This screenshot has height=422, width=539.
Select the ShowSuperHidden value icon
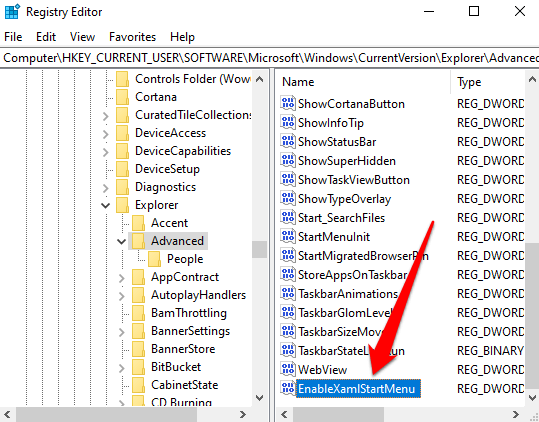(x=288, y=160)
